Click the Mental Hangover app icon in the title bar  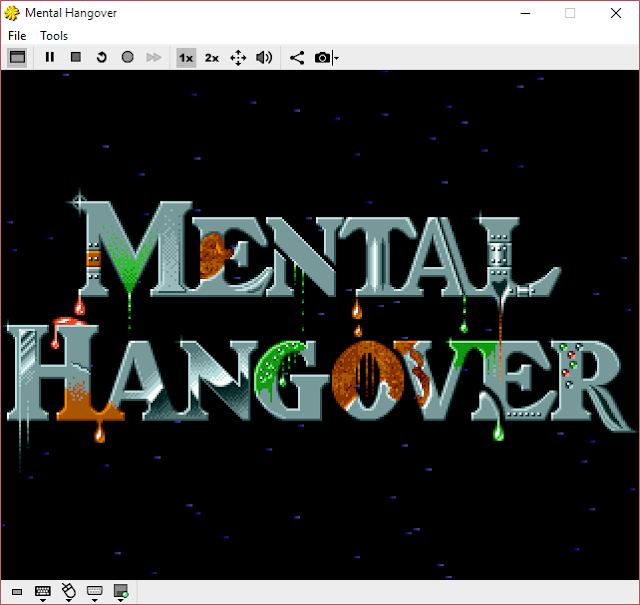(12, 13)
